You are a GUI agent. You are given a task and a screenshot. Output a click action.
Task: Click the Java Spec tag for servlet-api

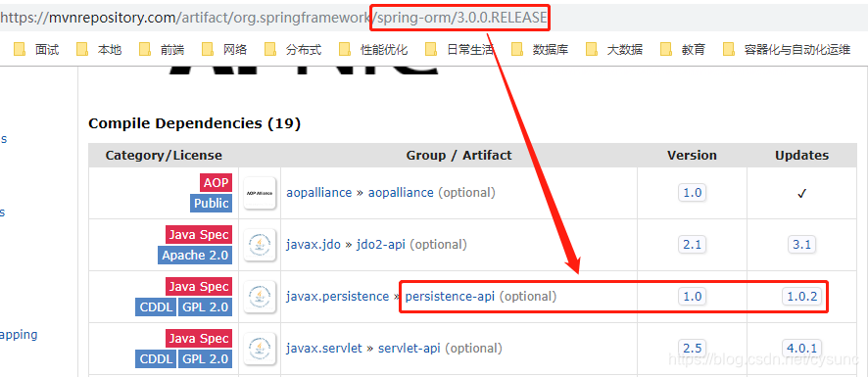[x=199, y=339]
